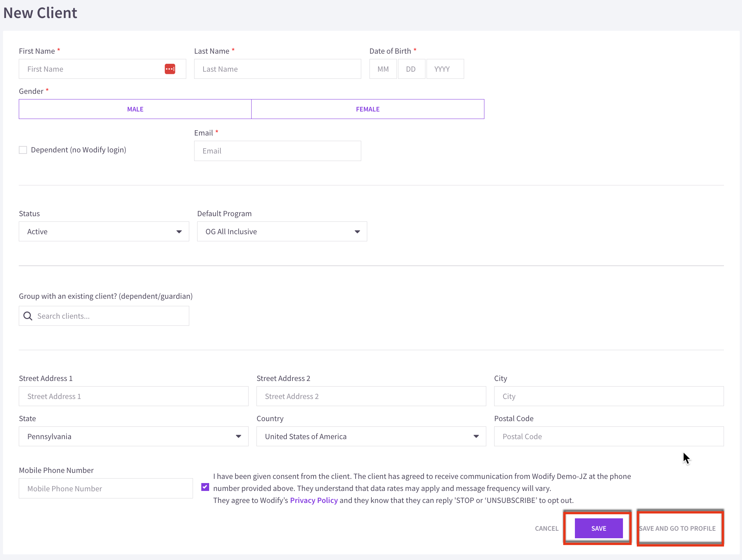Screen dimensions: 742x560
Task: Click the New Client page heading
Action: pyautogui.click(x=40, y=13)
